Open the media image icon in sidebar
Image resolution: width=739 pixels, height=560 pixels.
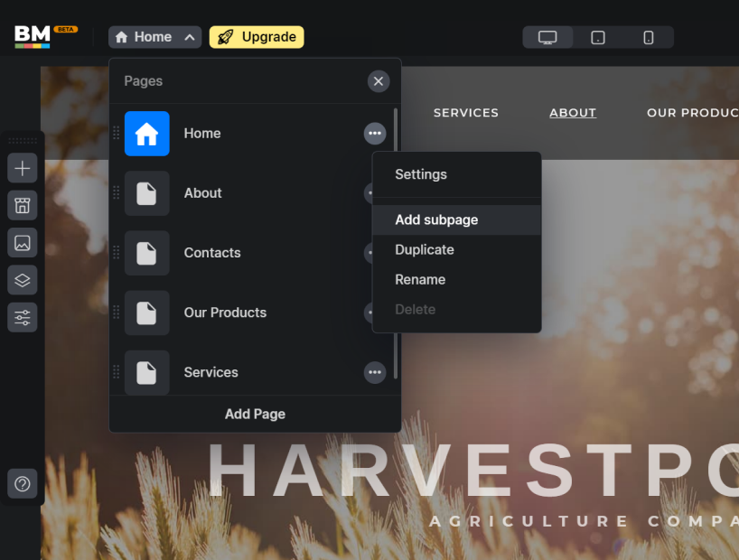pyautogui.click(x=23, y=243)
